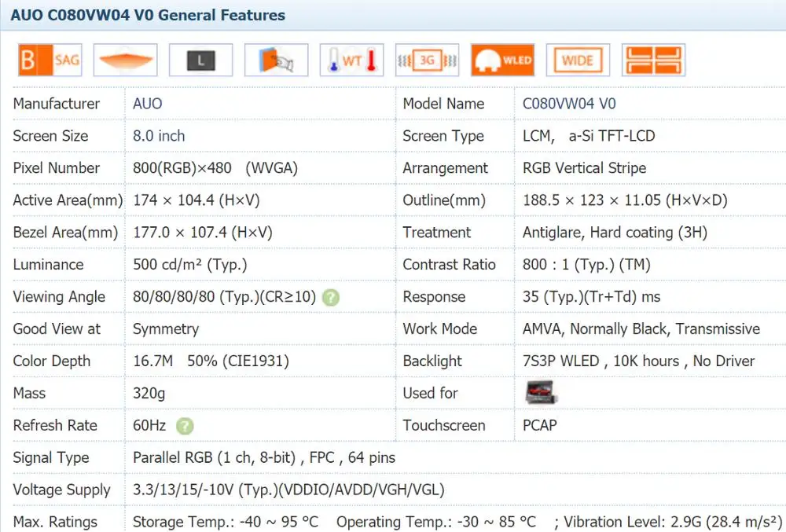Select '80/80/80/80 (Typ.)(CR≥10)' value
The width and height of the screenshot is (786, 532).
tap(225, 296)
